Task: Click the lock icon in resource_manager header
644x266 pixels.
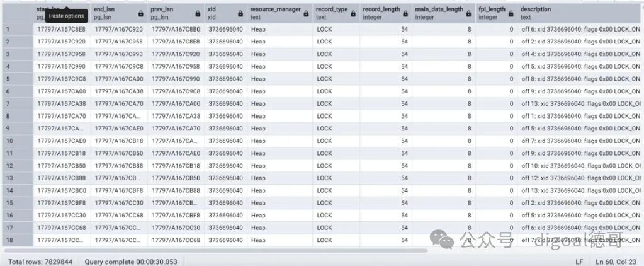Action: point(306,14)
